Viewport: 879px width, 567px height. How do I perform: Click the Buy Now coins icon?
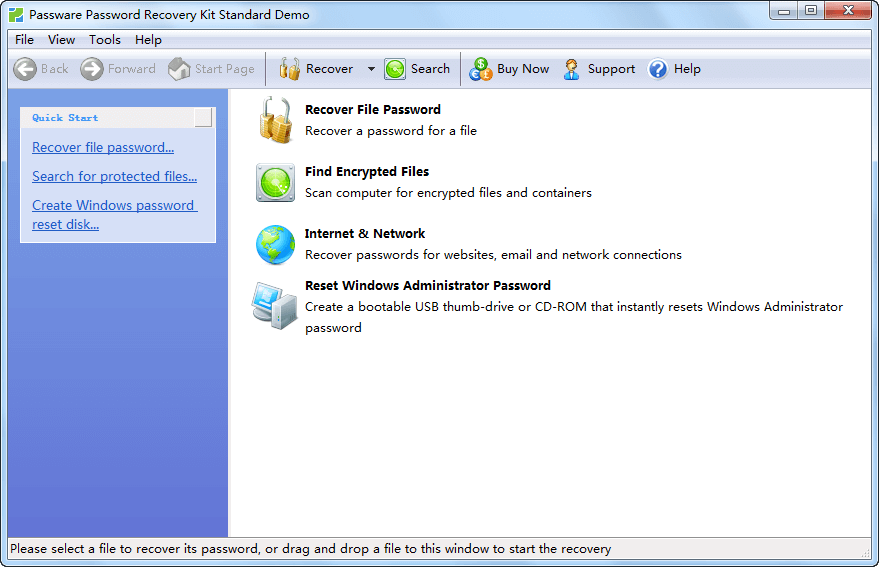pyautogui.click(x=480, y=69)
